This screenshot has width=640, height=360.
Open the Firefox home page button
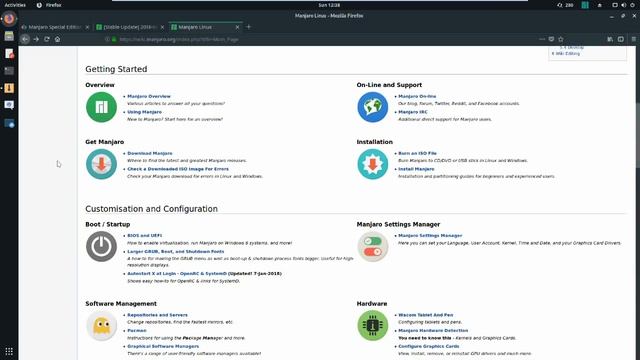pos(58,39)
